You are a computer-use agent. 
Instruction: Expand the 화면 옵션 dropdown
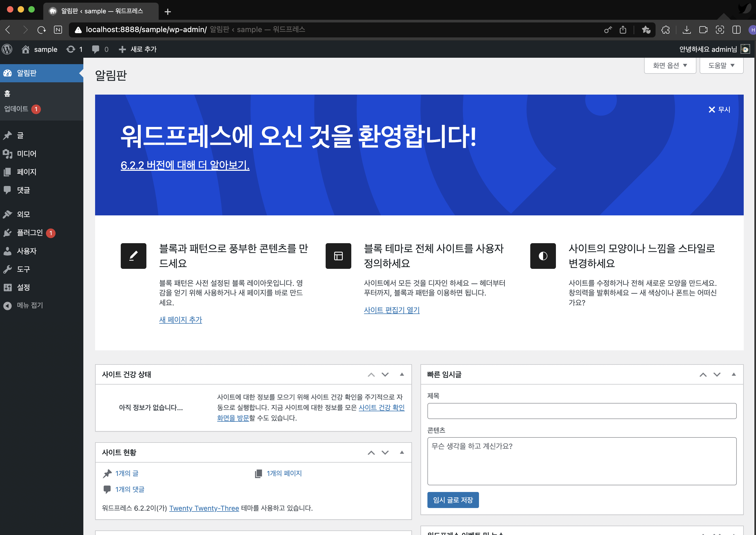(x=670, y=65)
